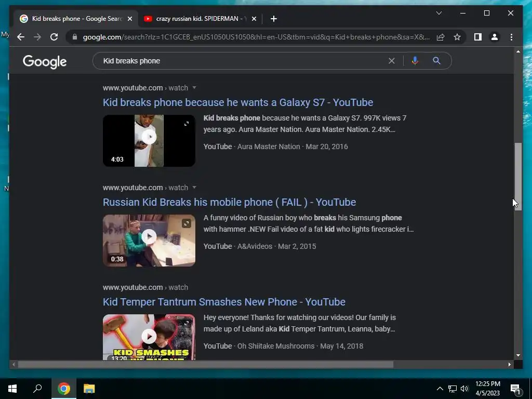Click 'Oh Shiitake Mushrooms · May 14, 2018' text
Screen dimensions: 532x399
(x=300, y=346)
